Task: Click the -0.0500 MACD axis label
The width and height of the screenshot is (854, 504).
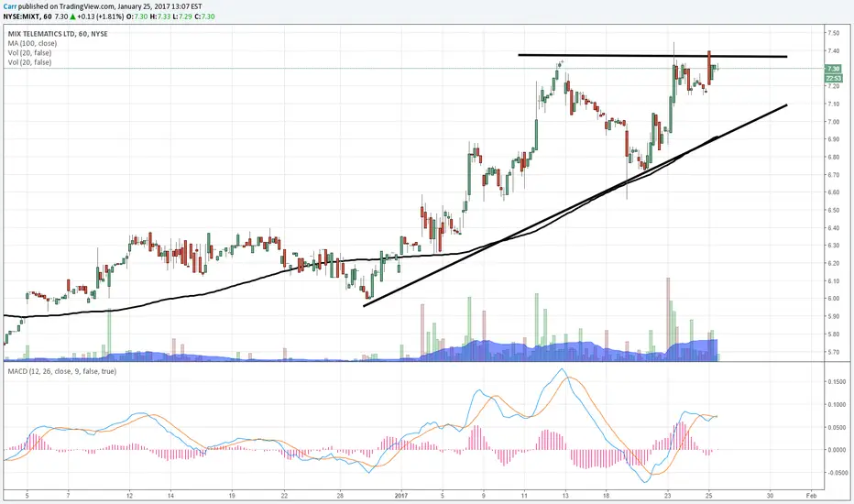Action: point(836,473)
